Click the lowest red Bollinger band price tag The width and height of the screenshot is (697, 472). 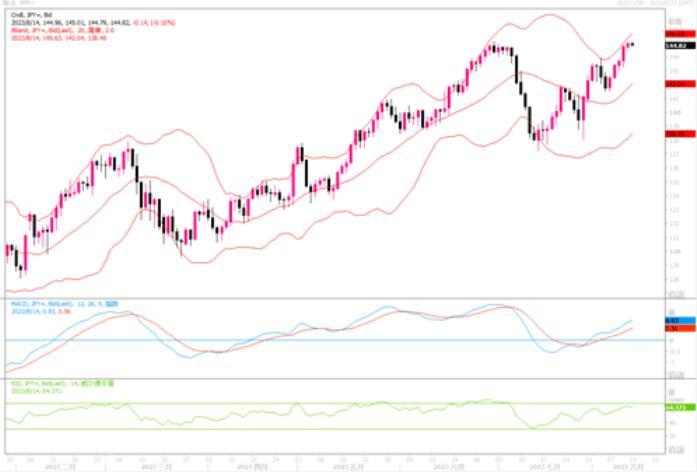click(x=680, y=133)
